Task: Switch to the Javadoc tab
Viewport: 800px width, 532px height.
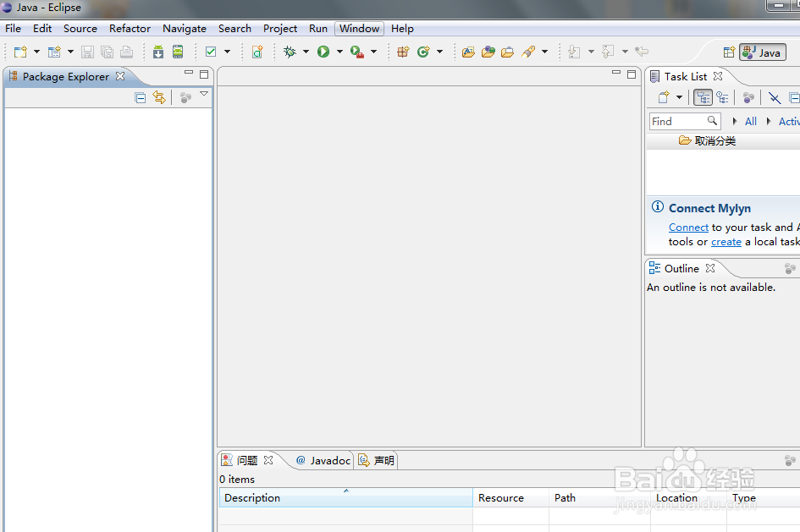Action: point(323,460)
